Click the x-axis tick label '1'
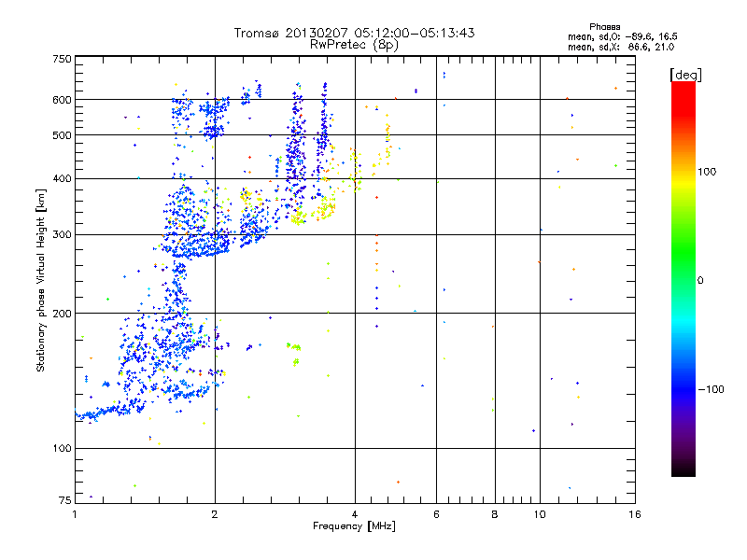The image size is (747, 560). [x=75, y=514]
